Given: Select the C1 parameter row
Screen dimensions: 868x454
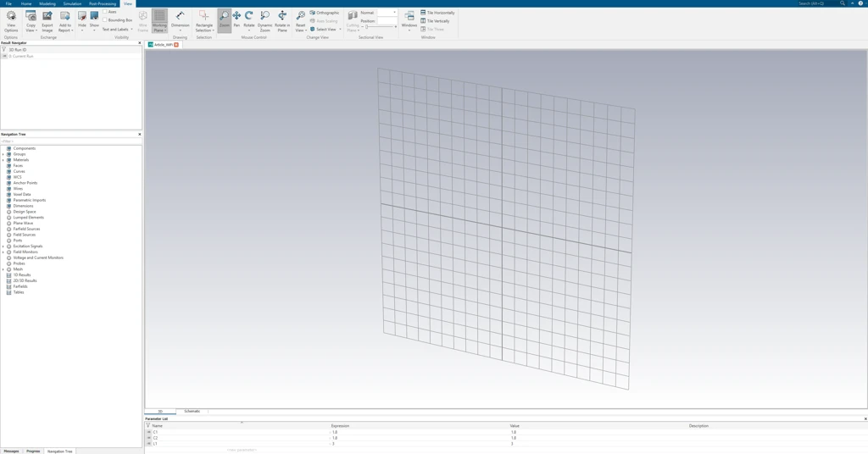Looking at the screenshot, I should [506, 432].
